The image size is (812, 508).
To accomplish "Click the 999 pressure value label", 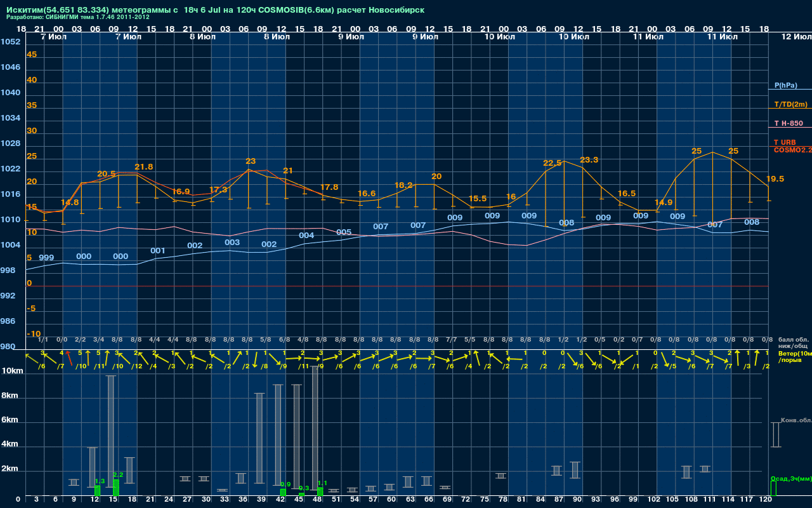I will [x=46, y=258].
